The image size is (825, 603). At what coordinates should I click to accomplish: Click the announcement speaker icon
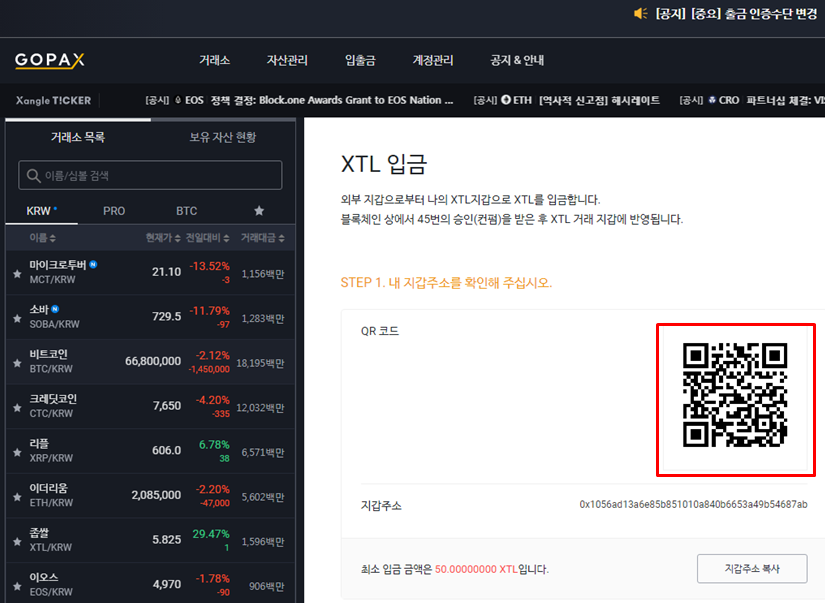[640, 14]
